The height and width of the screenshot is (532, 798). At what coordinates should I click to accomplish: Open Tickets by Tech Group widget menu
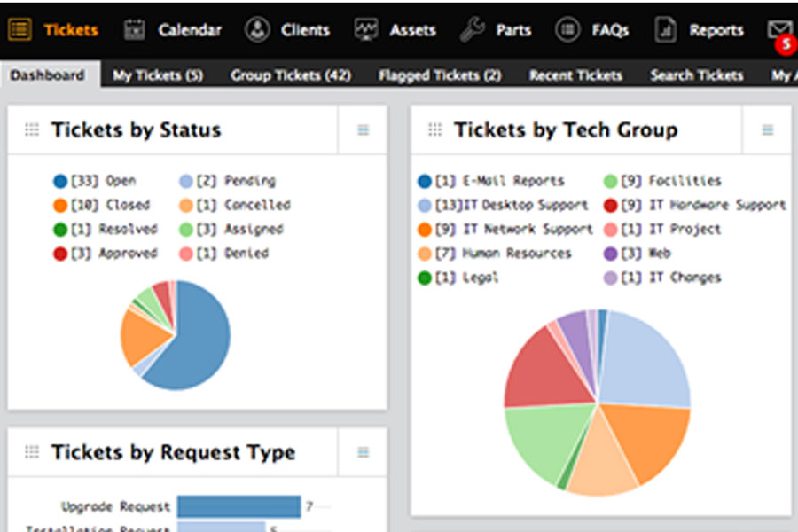pyautogui.click(x=767, y=130)
